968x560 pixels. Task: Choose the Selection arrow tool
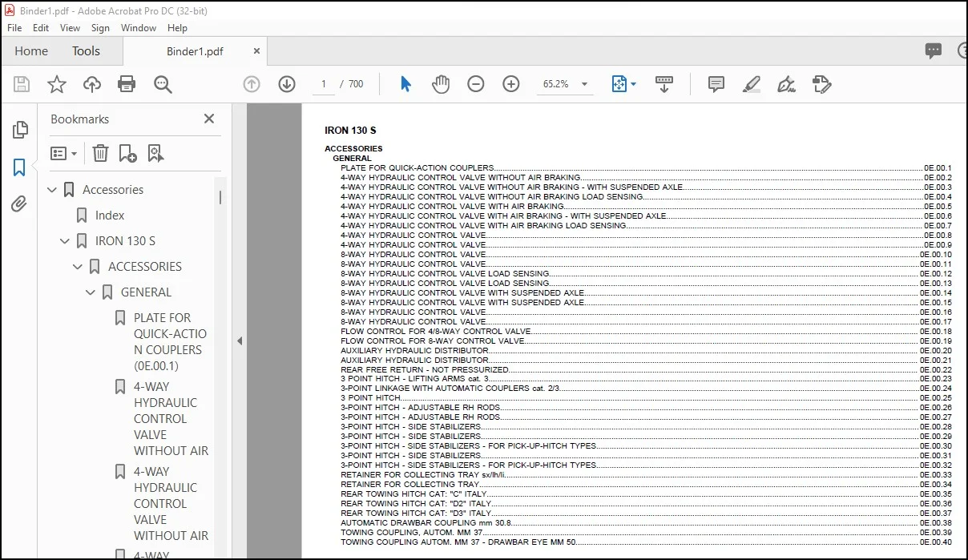pyautogui.click(x=405, y=84)
